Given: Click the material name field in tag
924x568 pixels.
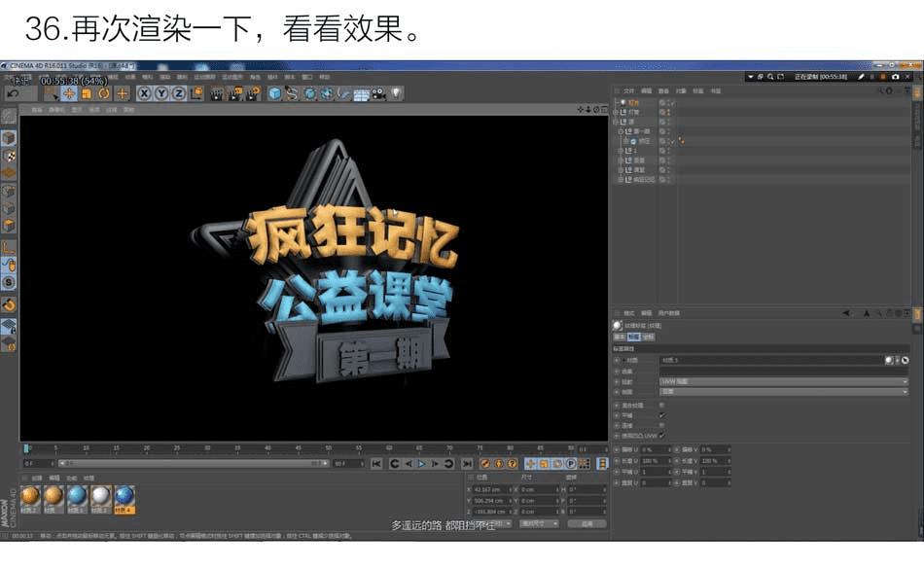Looking at the screenshot, I should tap(770, 360).
